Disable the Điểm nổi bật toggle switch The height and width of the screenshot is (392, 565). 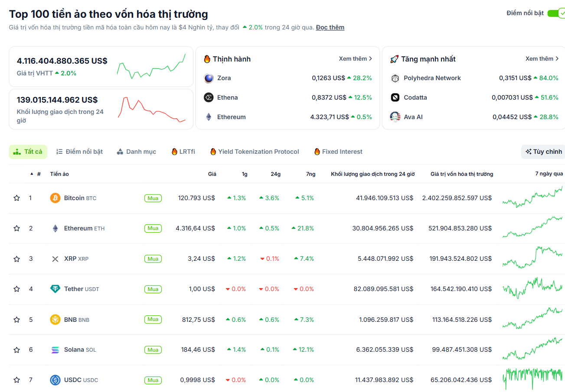[x=557, y=13]
